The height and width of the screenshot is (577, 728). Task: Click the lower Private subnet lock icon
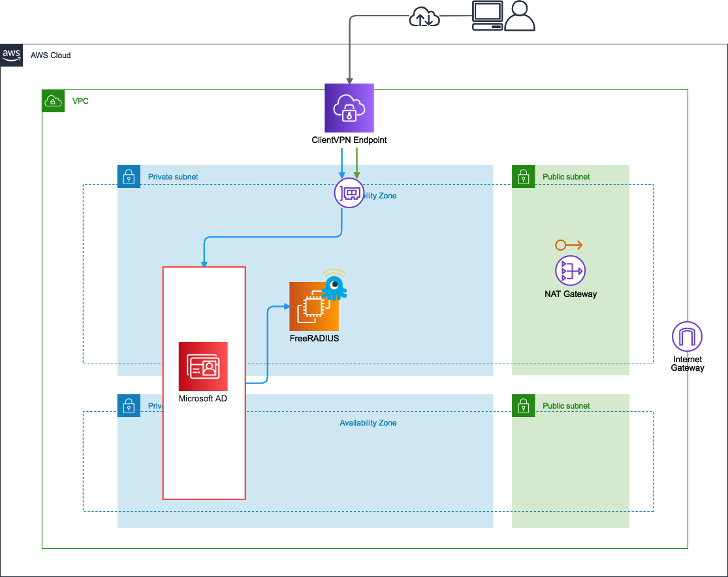click(129, 406)
